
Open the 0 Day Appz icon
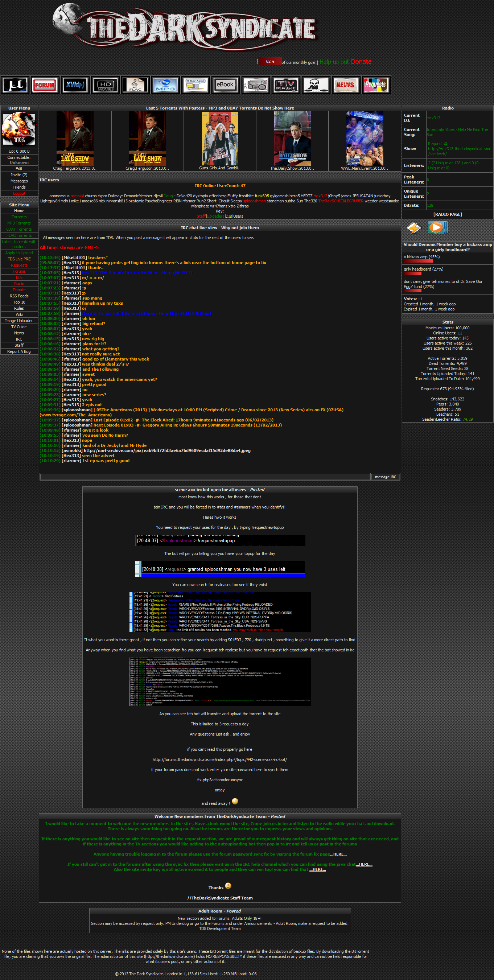point(195,85)
